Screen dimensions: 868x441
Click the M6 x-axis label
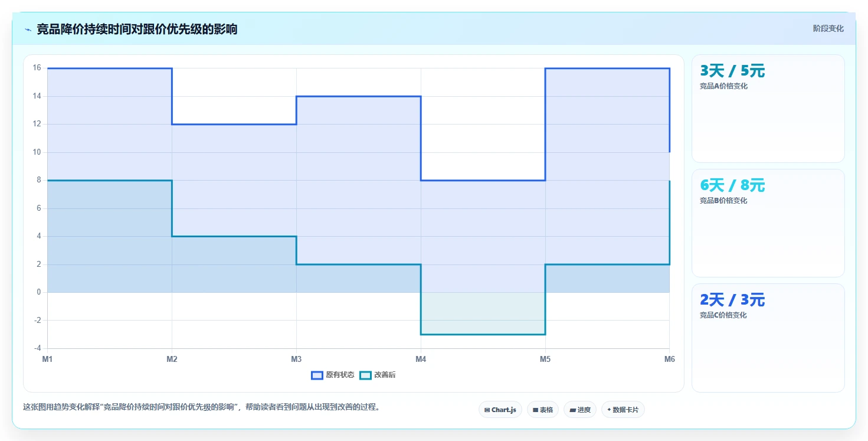670,359
